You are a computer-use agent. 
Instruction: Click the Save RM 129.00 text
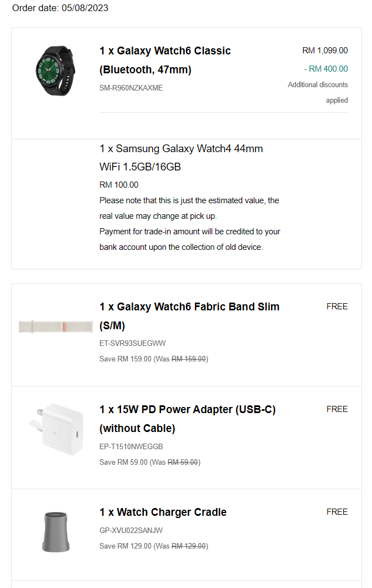tap(125, 546)
